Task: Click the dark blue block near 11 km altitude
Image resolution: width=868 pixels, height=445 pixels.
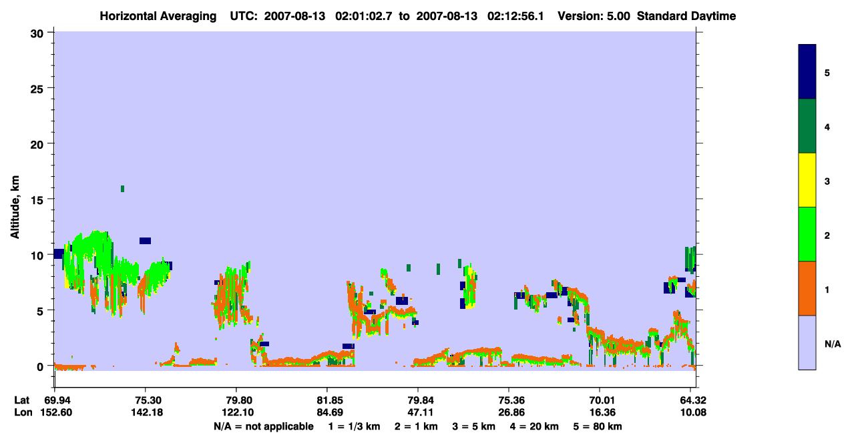Action: (145, 241)
